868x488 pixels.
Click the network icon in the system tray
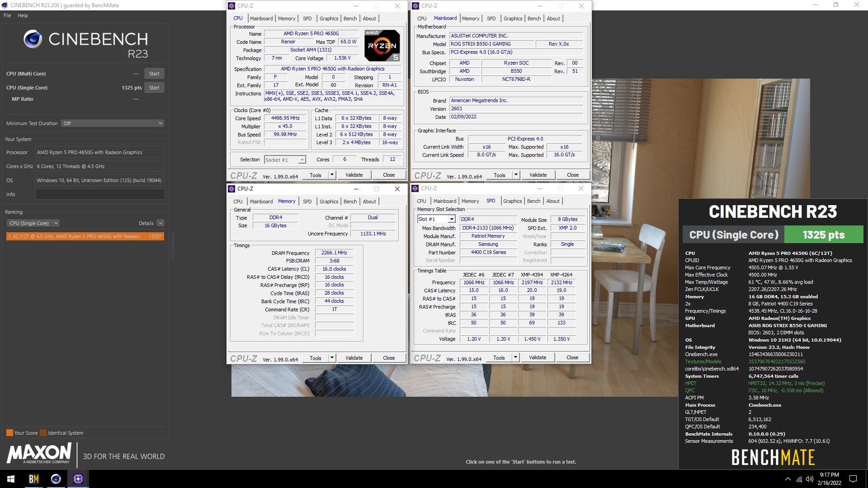coord(799,479)
